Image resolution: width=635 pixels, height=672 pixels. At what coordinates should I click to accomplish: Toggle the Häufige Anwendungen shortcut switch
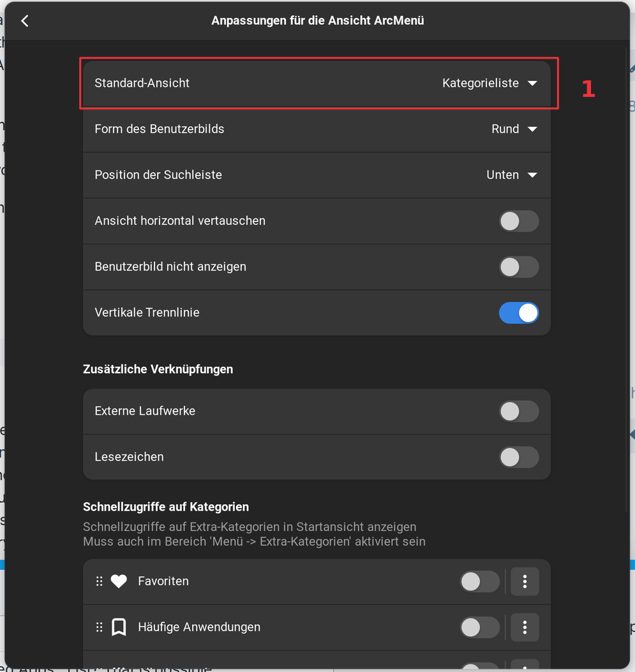coord(479,627)
